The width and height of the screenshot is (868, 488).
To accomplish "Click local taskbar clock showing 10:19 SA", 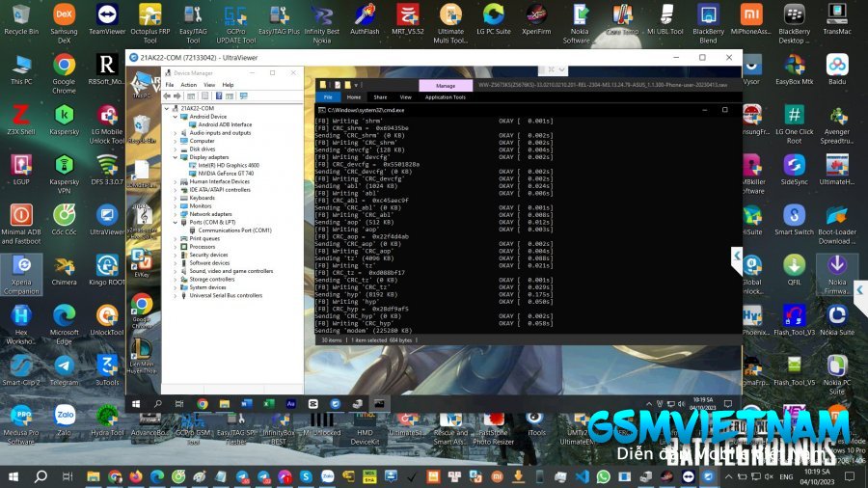I will pyautogui.click(x=817, y=476).
